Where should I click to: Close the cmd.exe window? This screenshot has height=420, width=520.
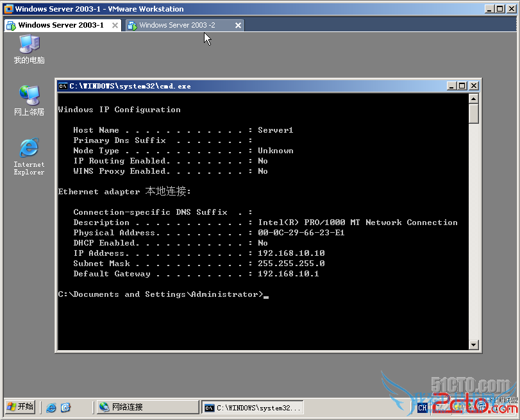[474, 86]
